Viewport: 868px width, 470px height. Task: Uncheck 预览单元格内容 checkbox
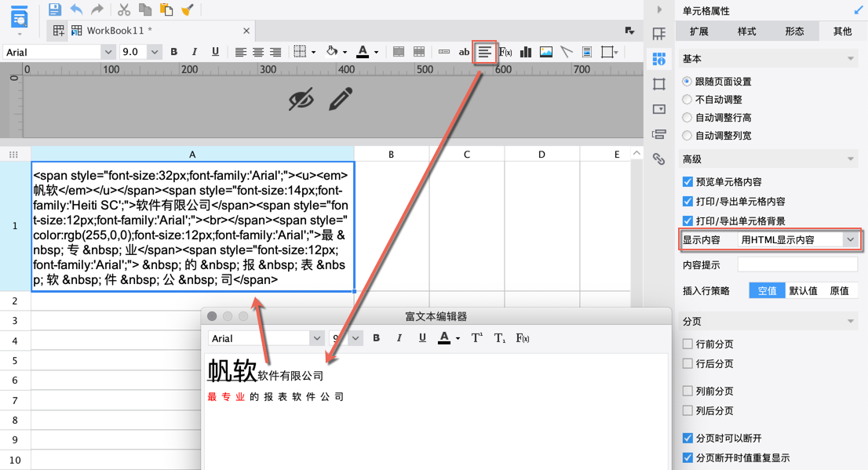[x=687, y=181]
